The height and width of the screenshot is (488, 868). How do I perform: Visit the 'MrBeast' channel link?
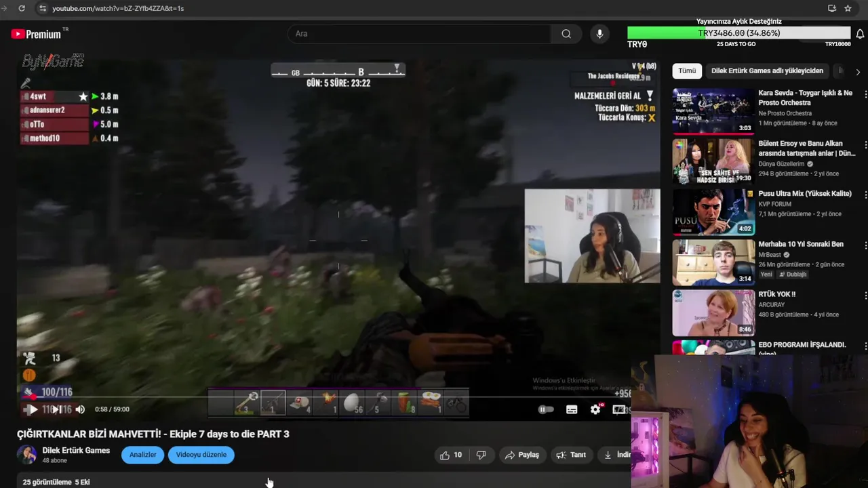[770, 255]
